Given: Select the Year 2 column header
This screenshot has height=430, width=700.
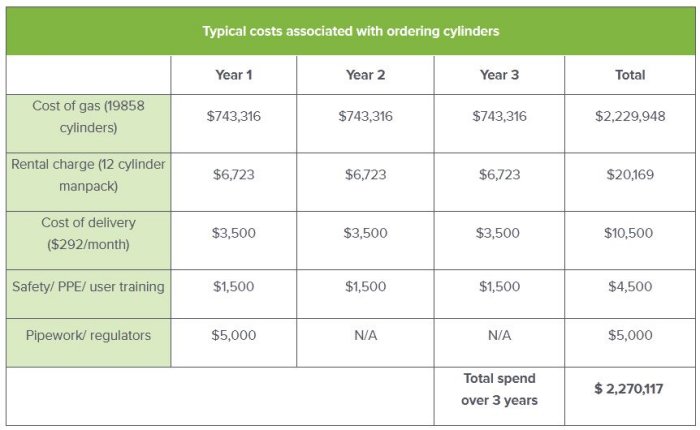Looking at the screenshot, I should [x=365, y=75].
